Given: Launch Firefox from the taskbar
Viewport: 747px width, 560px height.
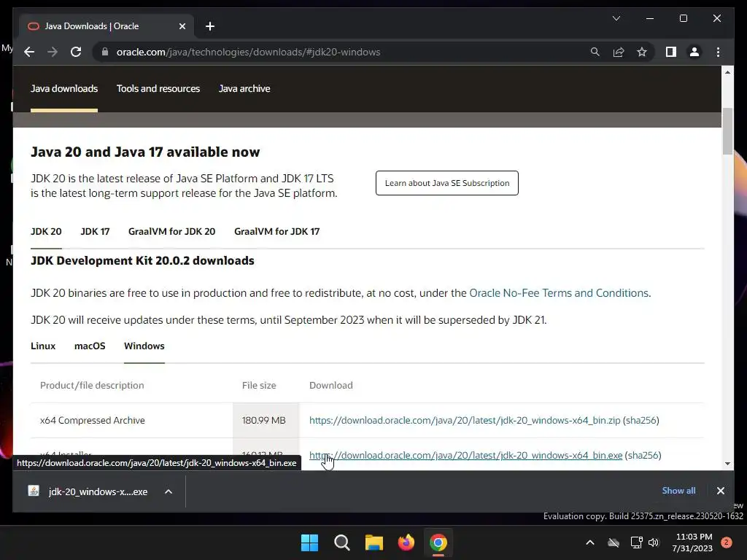Looking at the screenshot, I should tap(406, 542).
